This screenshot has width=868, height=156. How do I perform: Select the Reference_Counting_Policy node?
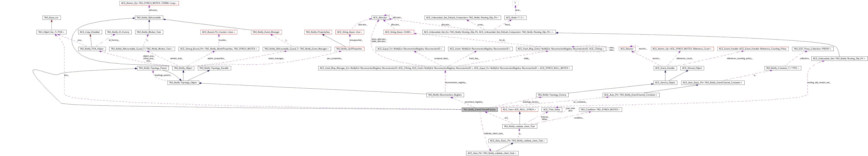click(752, 49)
